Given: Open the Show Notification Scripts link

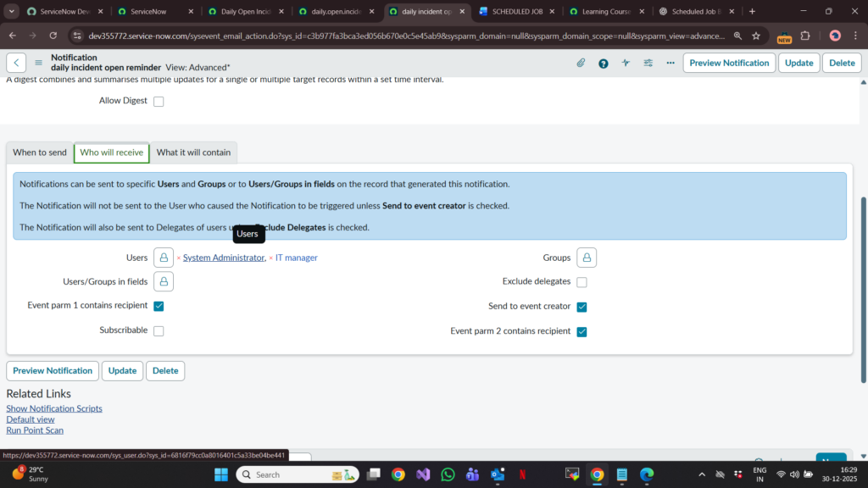Looking at the screenshot, I should point(54,408).
